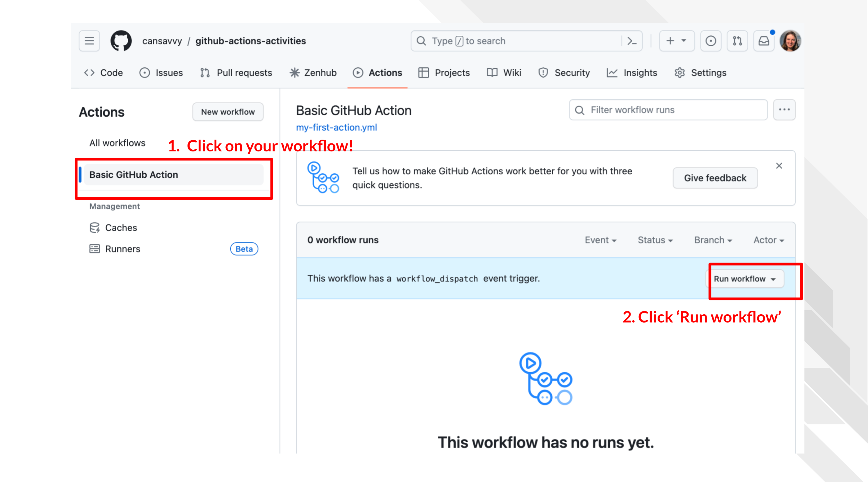Dismiss the feedback banner with X
The height and width of the screenshot is (482, 868).
click(x=779, y=166)
